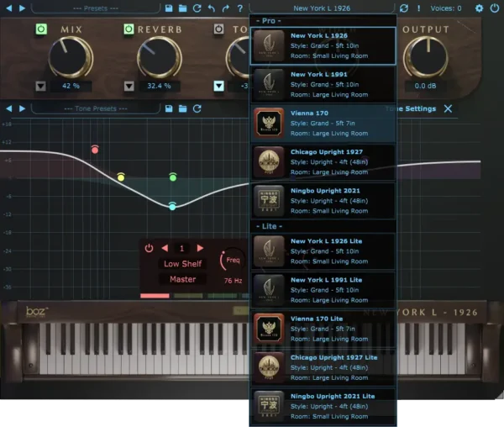The width and height of the screenshot is (504, 427).
Task: Open the settings gear icon
Action: (x=480, y=8)
